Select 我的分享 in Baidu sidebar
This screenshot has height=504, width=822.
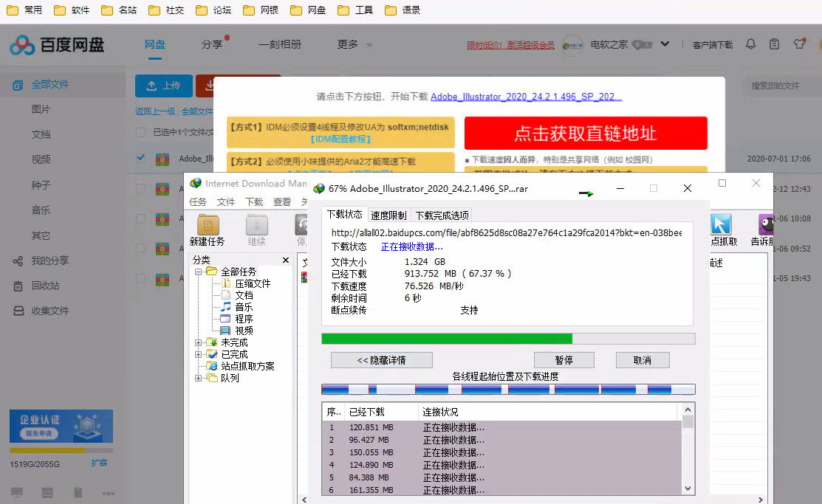[x=41, y=260]
